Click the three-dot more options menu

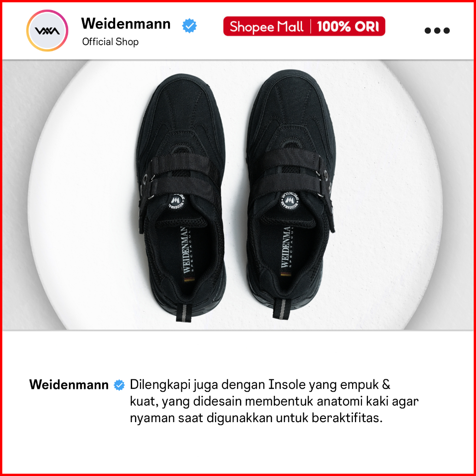[437, 30]
